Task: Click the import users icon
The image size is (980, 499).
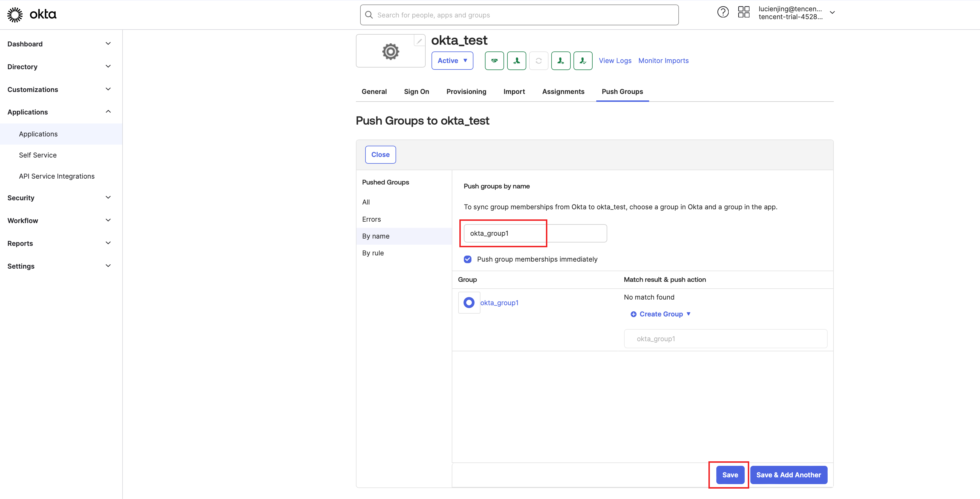Action: (516, 61)
